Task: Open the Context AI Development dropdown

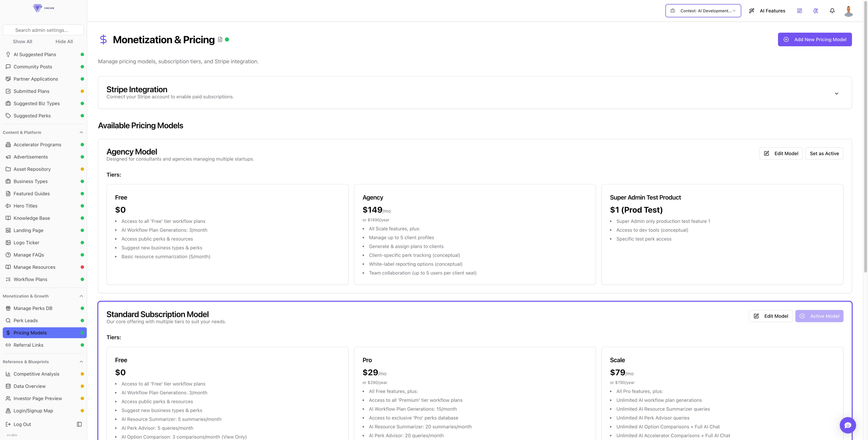Action: (703, 11)
